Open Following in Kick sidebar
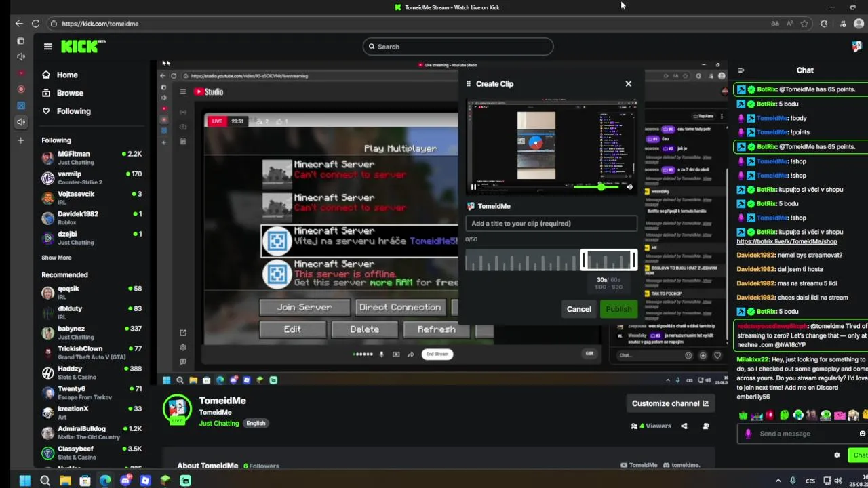The width and height of the screenshot is (868, 488). click(x=66, y=111)
